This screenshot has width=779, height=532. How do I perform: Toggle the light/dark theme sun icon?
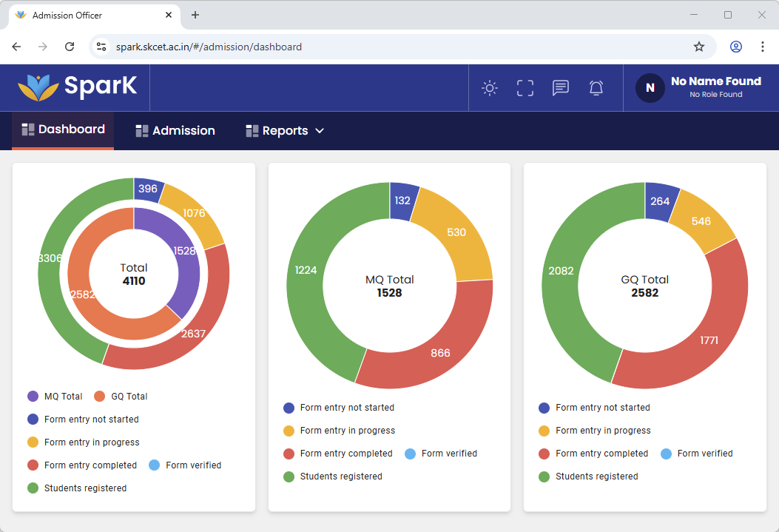[490, 88]
